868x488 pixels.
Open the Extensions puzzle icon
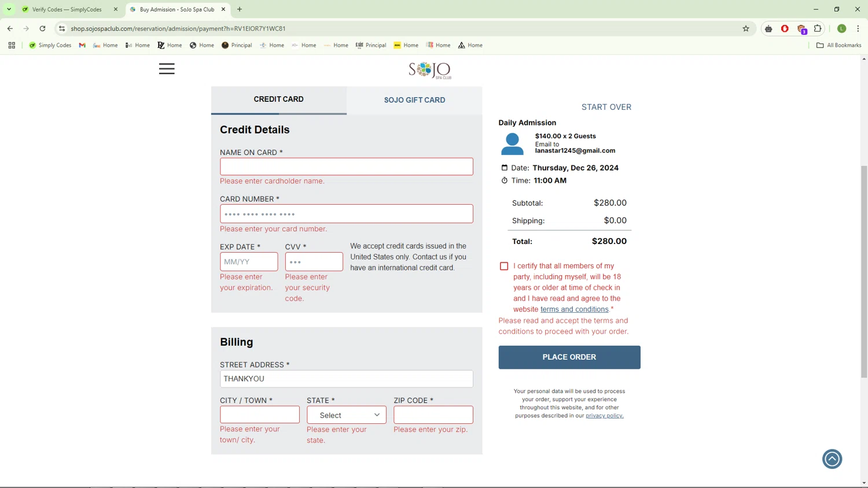(818, 28)
